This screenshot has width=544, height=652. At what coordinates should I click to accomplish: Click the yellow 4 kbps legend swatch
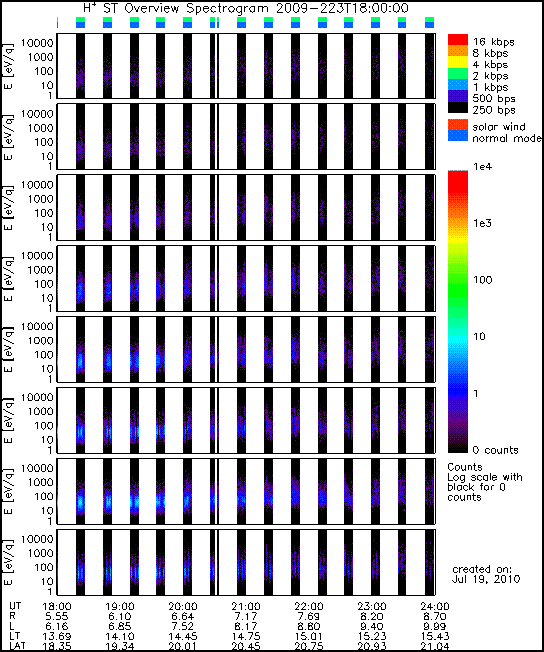(x=457, y=62)
